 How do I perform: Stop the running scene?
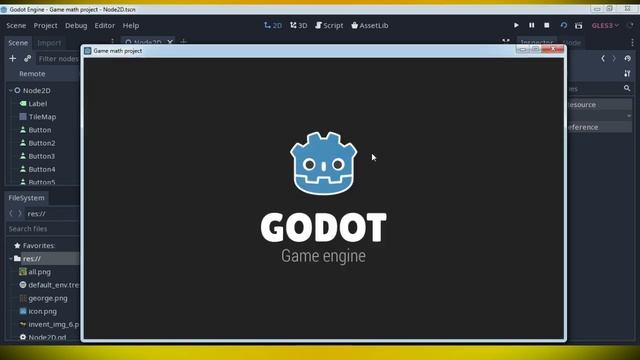pyautogui.click(x=547, y=25)
